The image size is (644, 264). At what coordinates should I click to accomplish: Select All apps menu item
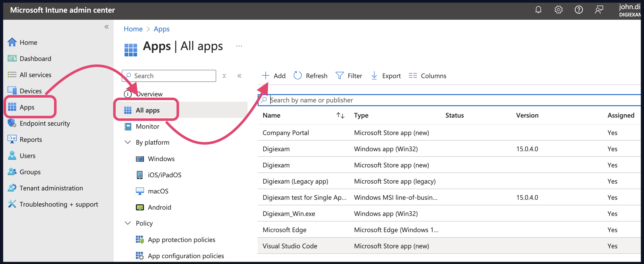click(148, 110)
